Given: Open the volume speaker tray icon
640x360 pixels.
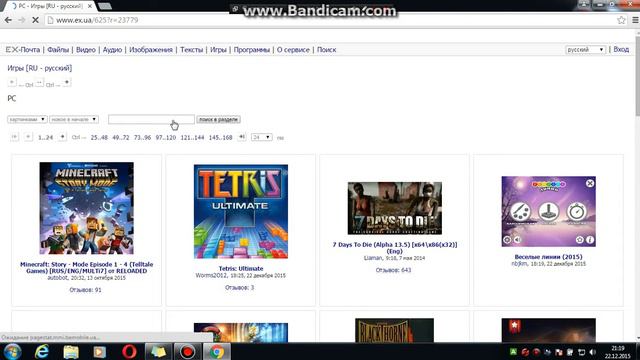Looking at the screenshot, I should (x=593, y=352).
